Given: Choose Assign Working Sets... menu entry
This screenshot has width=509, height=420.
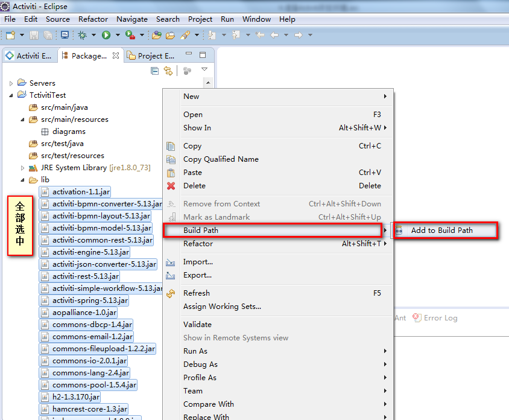Looking at the screenshot, I should point(276,307).
